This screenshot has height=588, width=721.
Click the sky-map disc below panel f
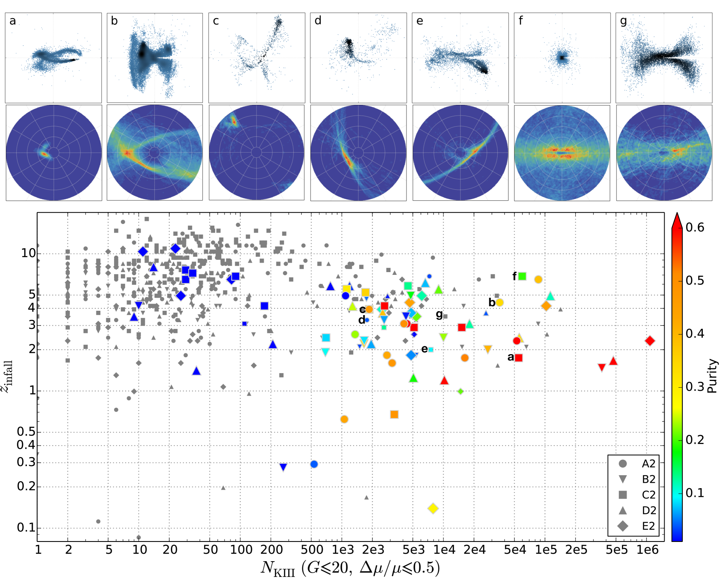pos(562,153)
